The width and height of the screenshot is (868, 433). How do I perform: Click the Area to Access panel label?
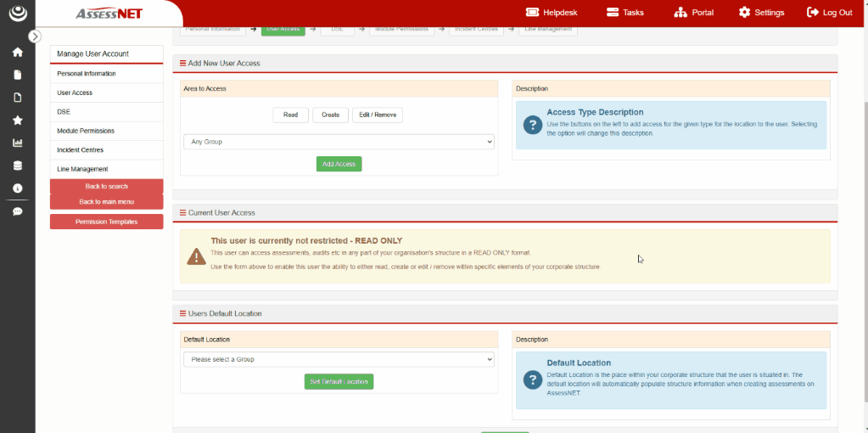204,88
